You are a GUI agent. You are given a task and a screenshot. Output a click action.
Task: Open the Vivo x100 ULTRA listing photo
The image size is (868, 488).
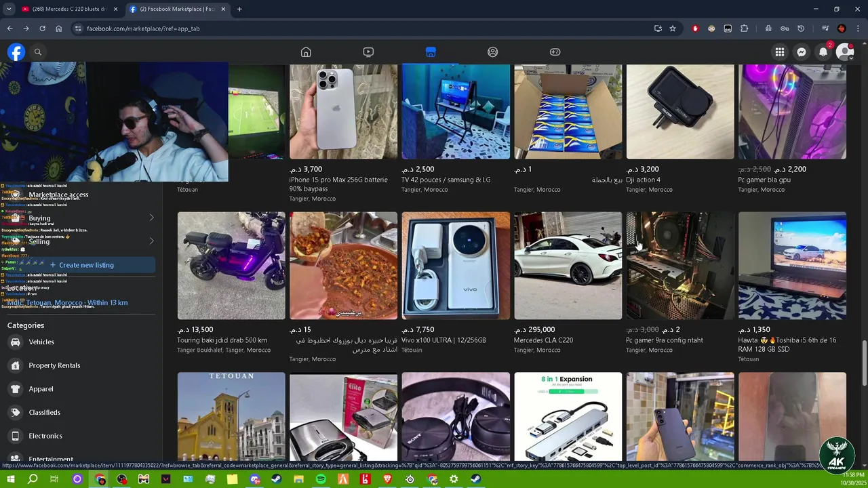click(456, 266)
